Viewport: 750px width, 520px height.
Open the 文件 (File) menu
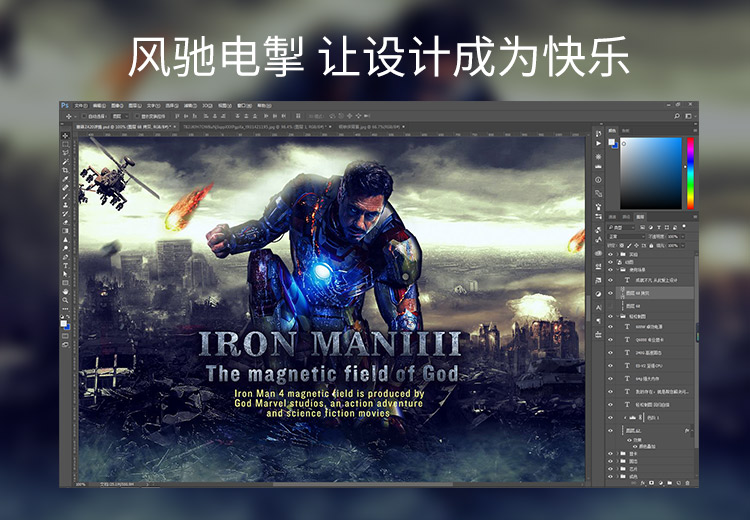point(80,105)
